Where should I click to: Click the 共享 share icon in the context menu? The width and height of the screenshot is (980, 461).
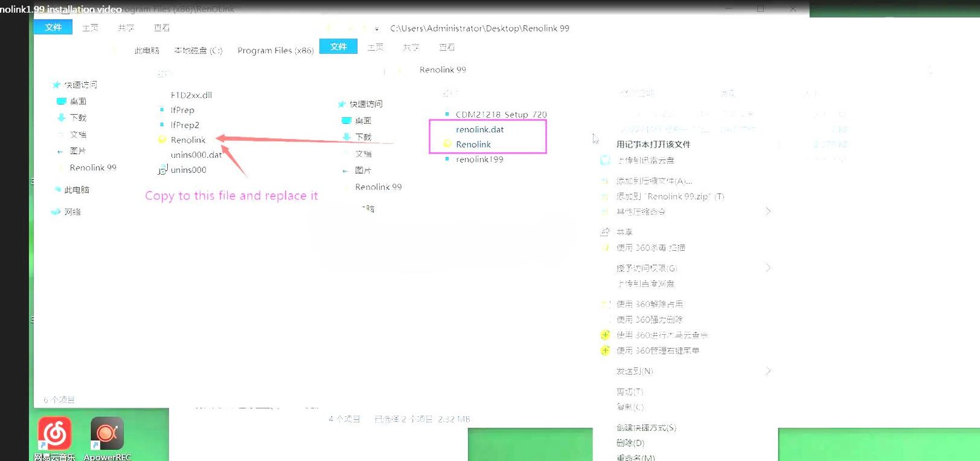pyautogui.click(x=605, y=232)
